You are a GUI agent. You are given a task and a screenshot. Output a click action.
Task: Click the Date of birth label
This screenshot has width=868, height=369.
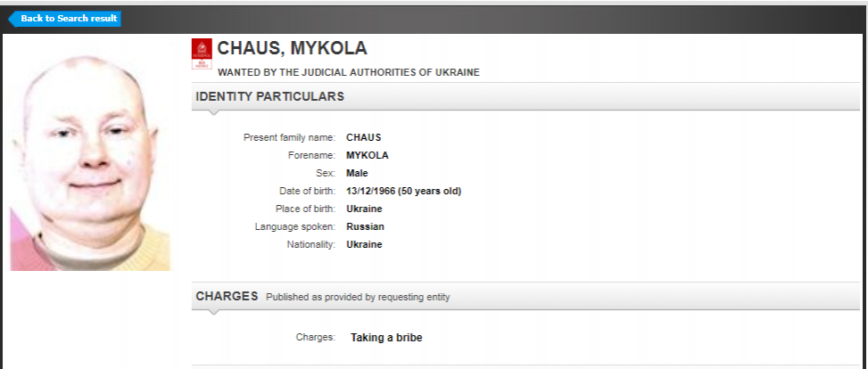click(x=307, y=191)
